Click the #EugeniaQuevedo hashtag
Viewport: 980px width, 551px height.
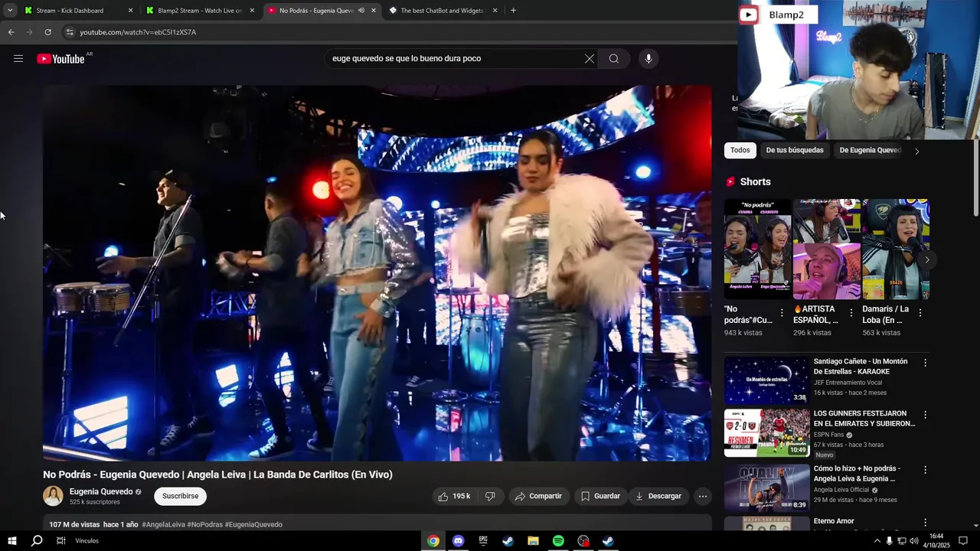coord(253,525)
